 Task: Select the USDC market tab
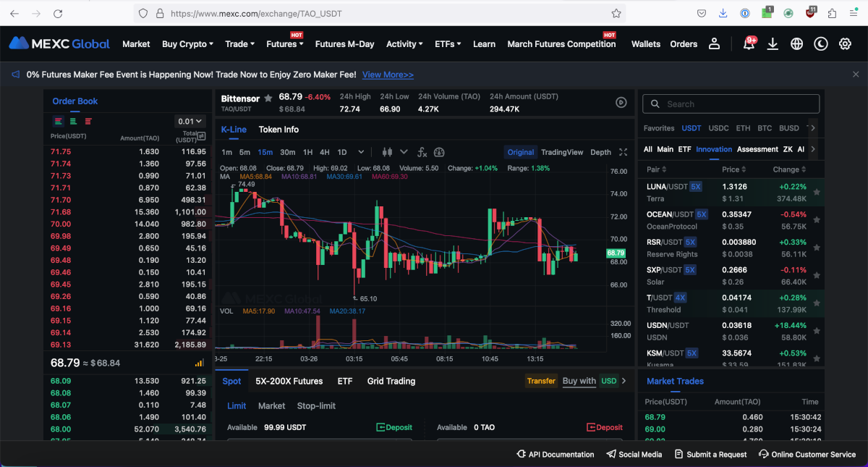[718, 128]
